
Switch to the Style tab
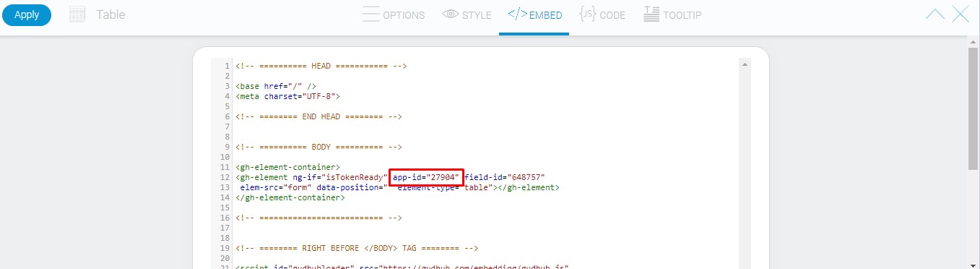click(x=467, y=14)
